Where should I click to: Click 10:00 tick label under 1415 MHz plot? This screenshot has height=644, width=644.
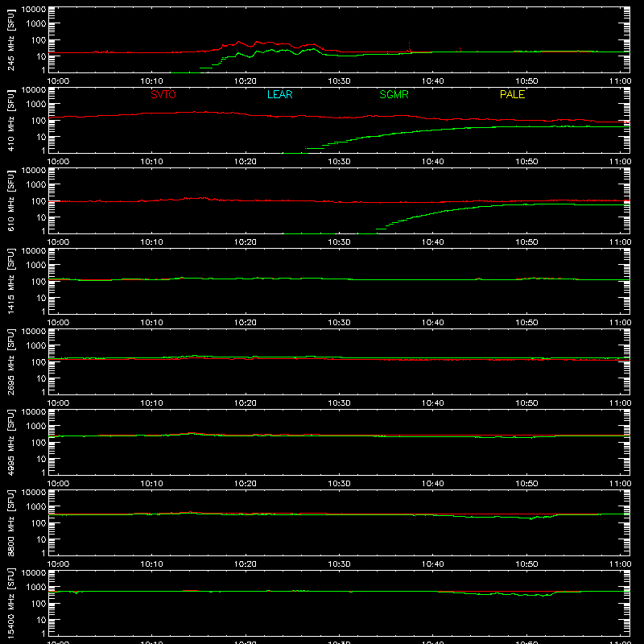pyautogui.click(x=58, y=323)
